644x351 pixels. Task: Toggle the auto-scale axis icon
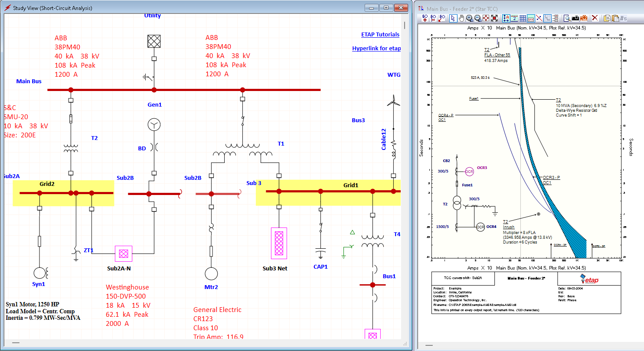pos(506,18)
